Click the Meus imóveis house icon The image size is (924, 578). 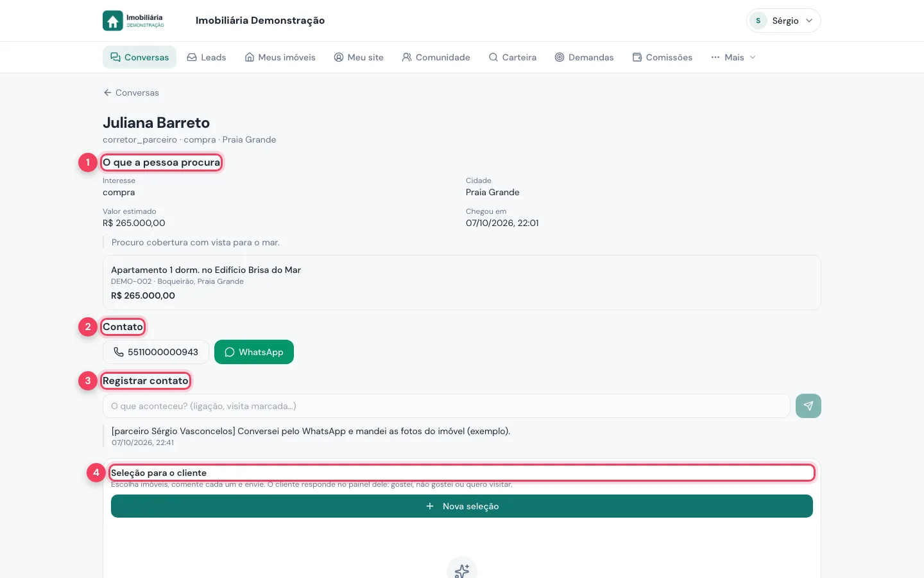[250, 57]
